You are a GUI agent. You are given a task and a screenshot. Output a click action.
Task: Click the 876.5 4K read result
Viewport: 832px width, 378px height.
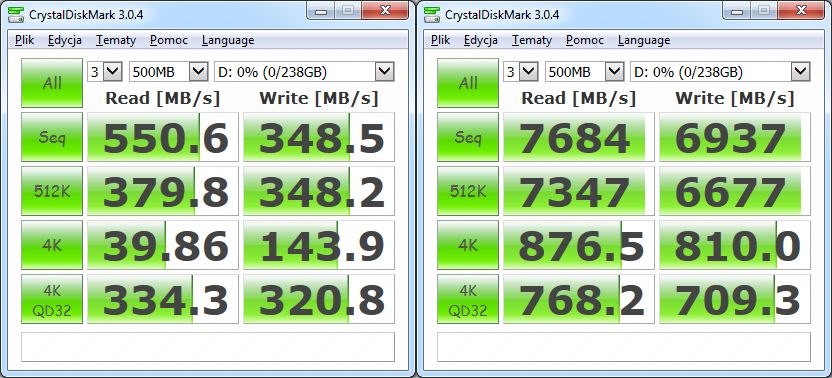(579, 245)
